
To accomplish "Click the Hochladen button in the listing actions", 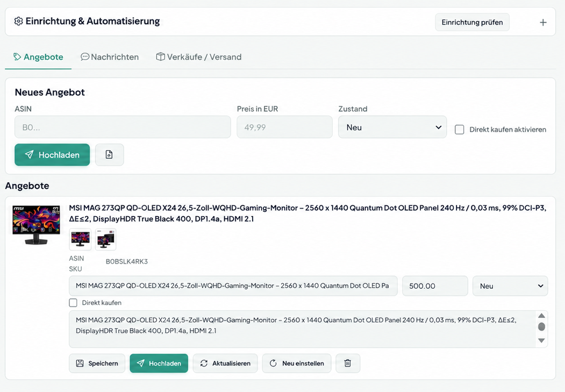I will click(x=159, y=363).
